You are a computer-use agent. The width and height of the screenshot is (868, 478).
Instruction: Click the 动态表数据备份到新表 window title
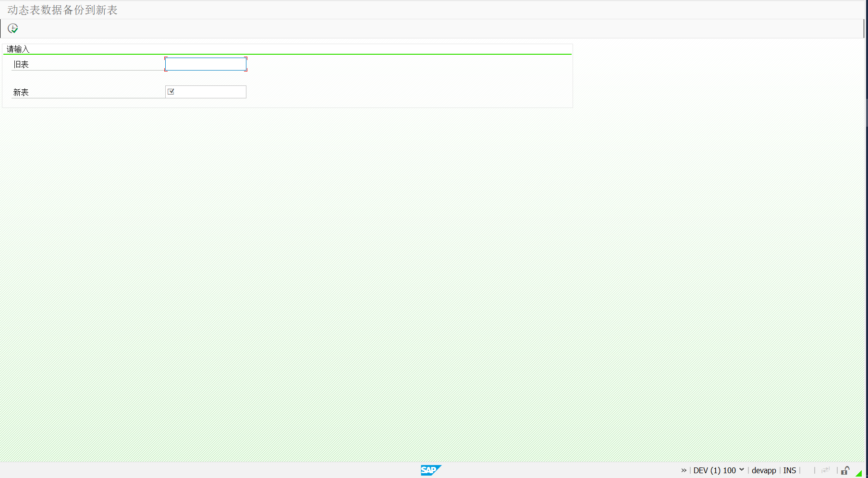(x=62, y=10)
